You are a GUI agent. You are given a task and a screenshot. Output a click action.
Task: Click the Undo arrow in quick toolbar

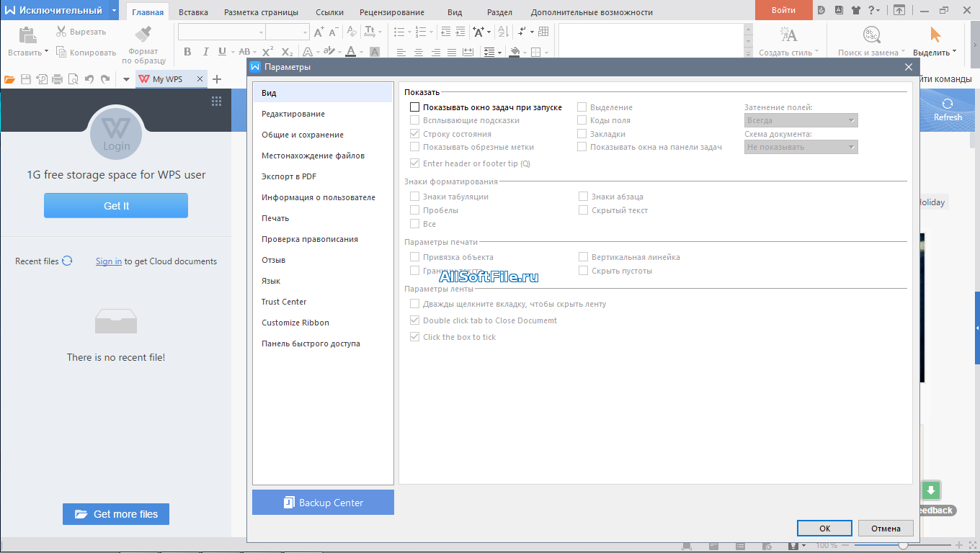tap(89, 79)
